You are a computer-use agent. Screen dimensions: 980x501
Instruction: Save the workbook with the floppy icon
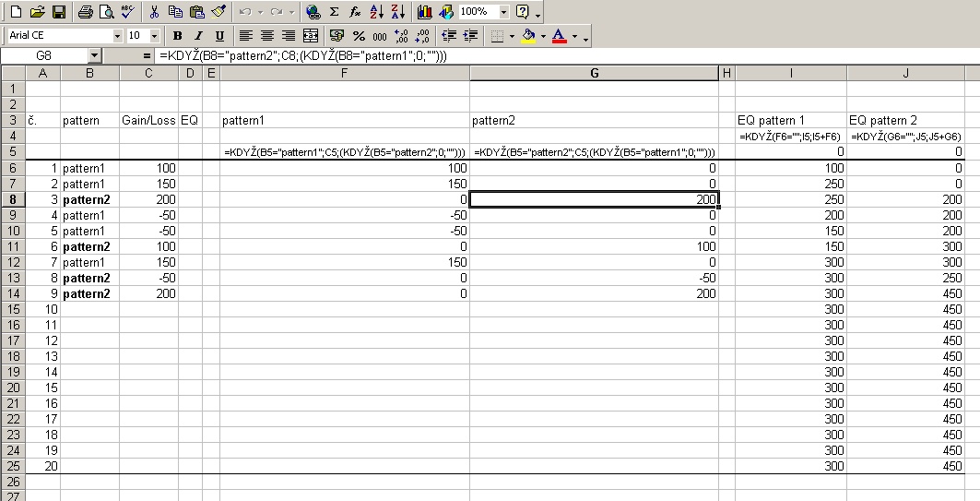58,11
